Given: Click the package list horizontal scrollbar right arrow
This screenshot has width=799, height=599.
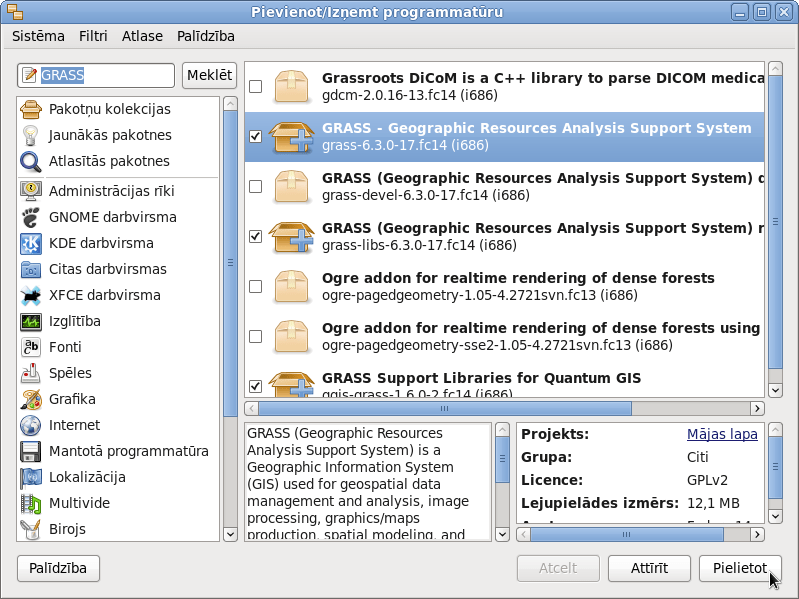Looking at the screenshot, I should 757,409.
